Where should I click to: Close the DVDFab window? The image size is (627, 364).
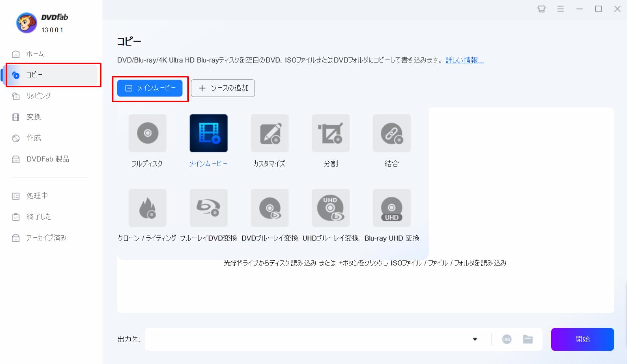click(617, 9)
